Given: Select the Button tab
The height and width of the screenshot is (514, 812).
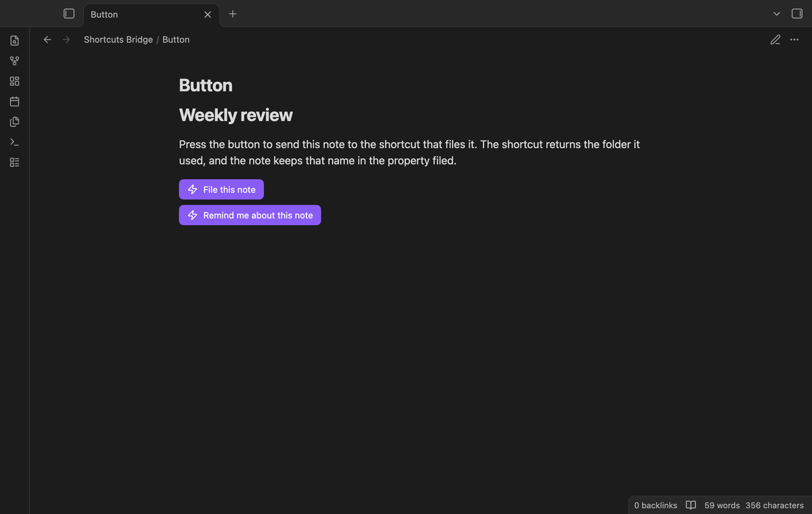Looking at the screenshot, I should [x=152, y=14].
